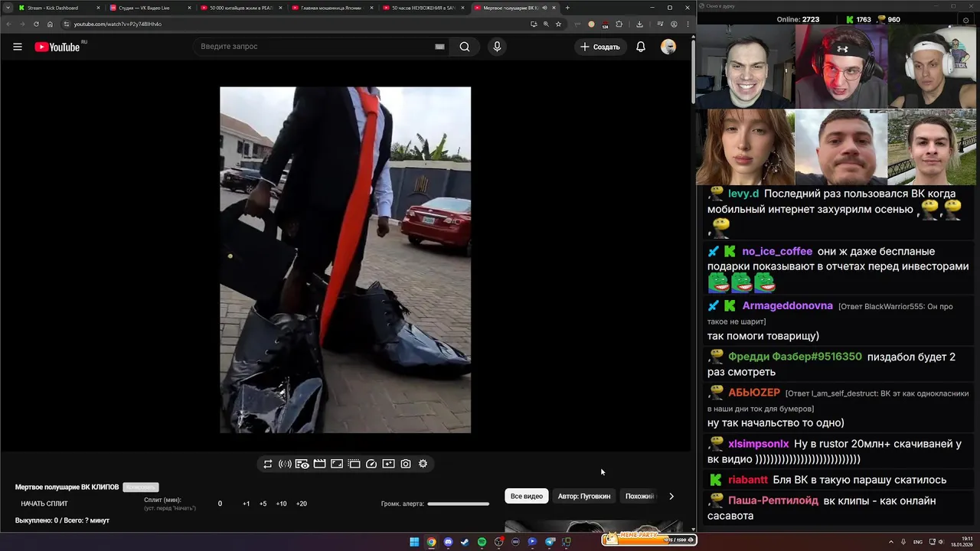Viewport: 980px width, 551px height.
Task: Start voice search with the microphone
Action: click(x=497, y=47)
